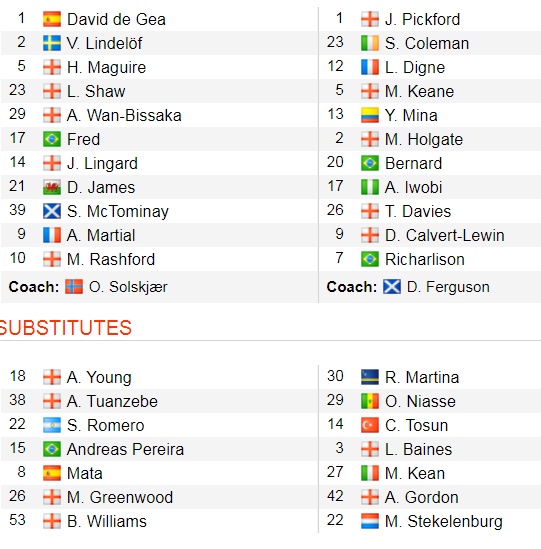Click the Netherlands flag beside M. Stekelenburg

click(370, 521)
